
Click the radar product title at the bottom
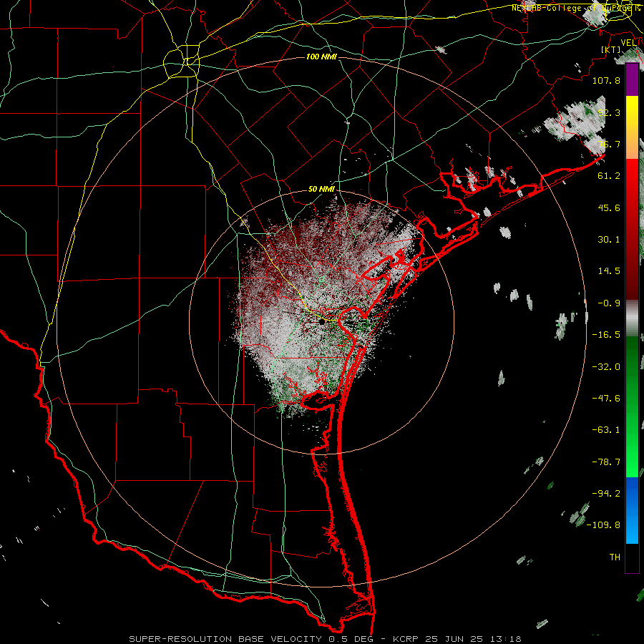click(x=325, y=639)
